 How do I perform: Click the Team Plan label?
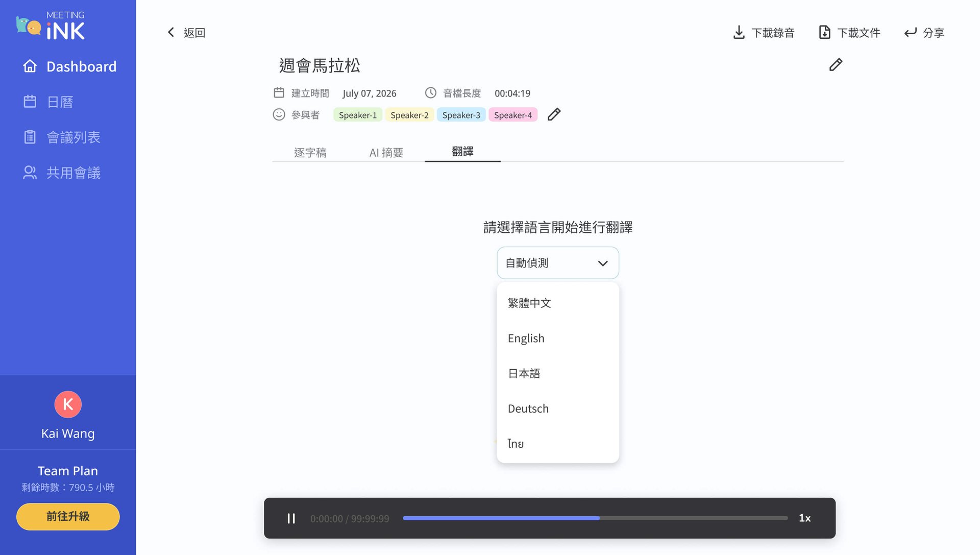(x=68, y=471)
